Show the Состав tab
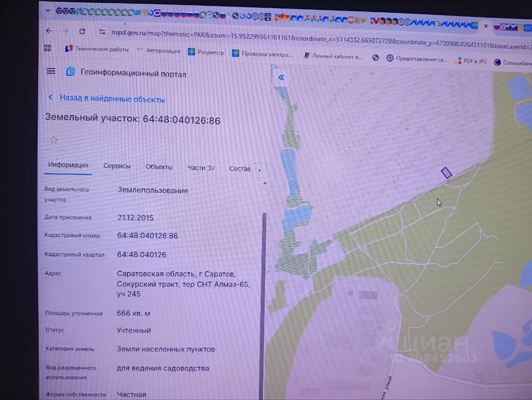The height and width of the screenshot is (400, 532). coord(240,169)
